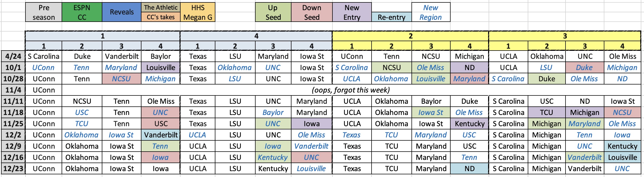Click the "oops, forgot this week" note cell
Screen dimensions: 644x177
351,90
